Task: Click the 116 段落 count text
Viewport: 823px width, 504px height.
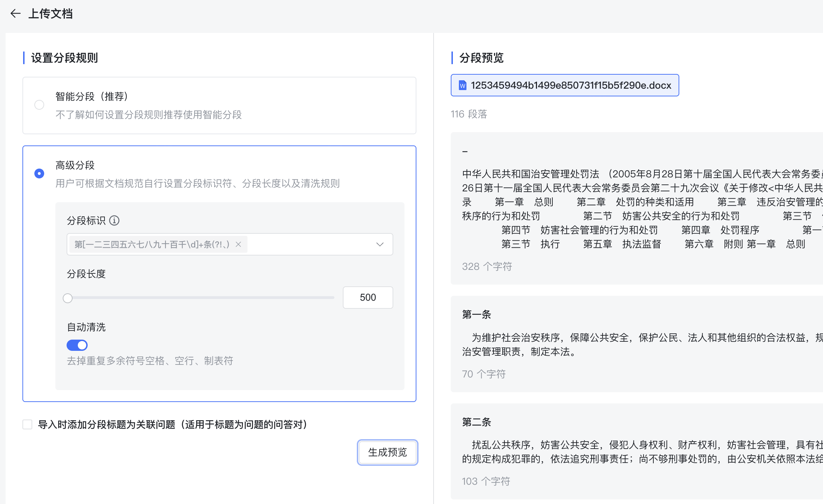Action: click(469, 114)
